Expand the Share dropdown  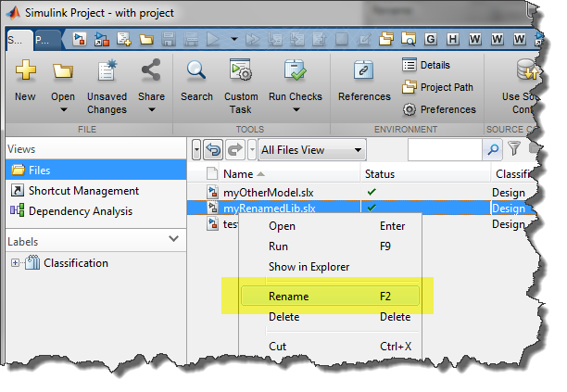click(x=150, y=109)
